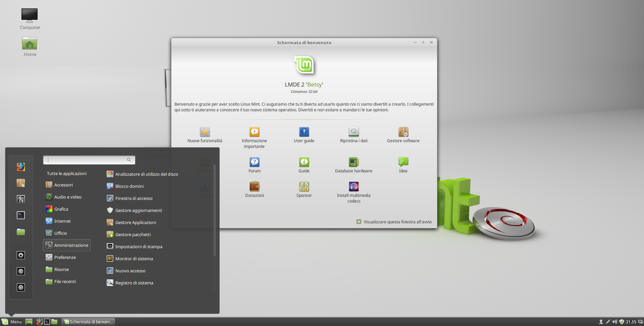Click the monitor icon at panel's right end
The image size is (644, 326).
[x=640, y=322]
